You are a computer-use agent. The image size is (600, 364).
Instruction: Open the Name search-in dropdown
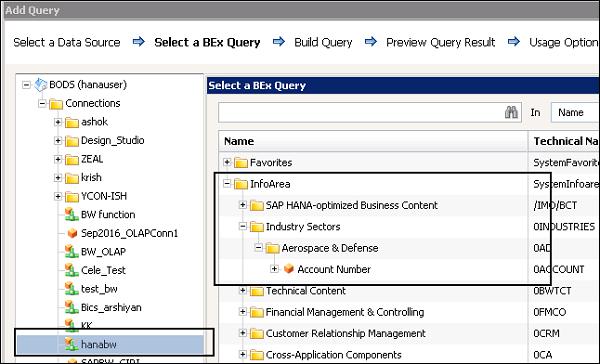(x=575, y=113)
